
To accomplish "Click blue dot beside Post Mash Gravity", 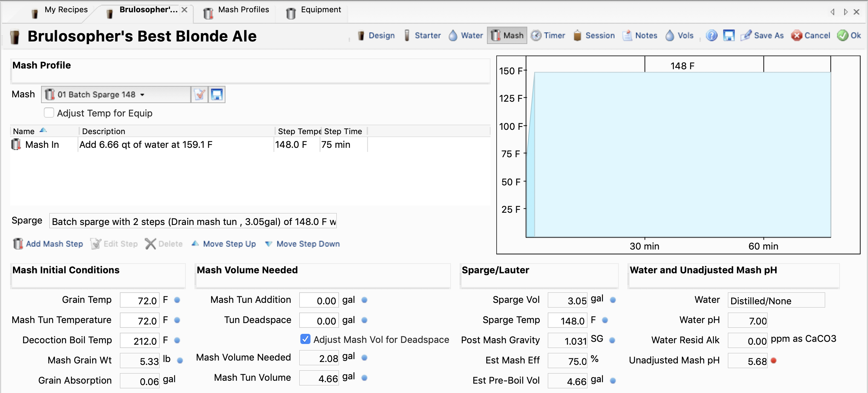I will (x=612, y=340).
